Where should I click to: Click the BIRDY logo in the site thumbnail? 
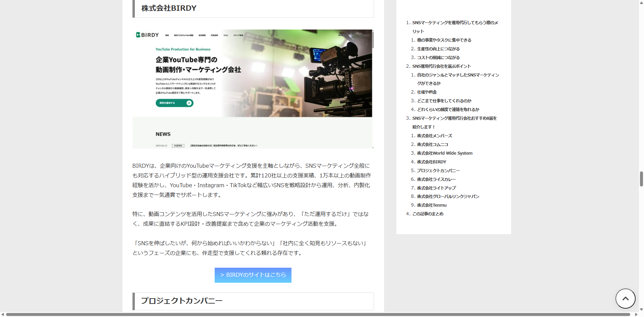(x=148, y=35)
